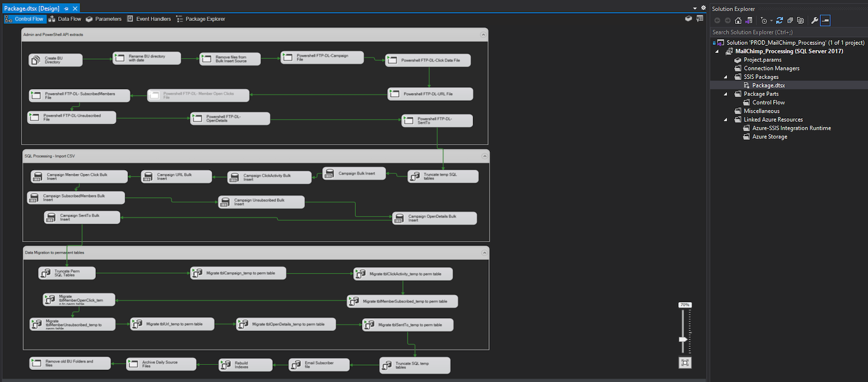This screenshot has height=382, width=868.
Task: Select Campaign OpenDetails Bulk Insert task
Action: pos(434,218)
